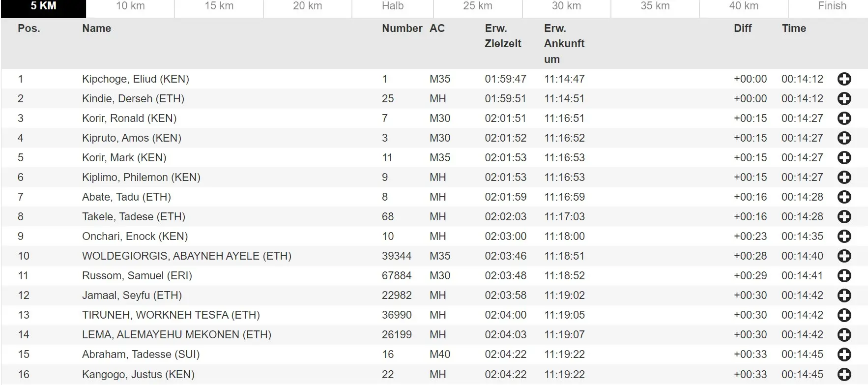Expand Abate, Tadu row plus icon
868x385 pixels.
(844, 197)
